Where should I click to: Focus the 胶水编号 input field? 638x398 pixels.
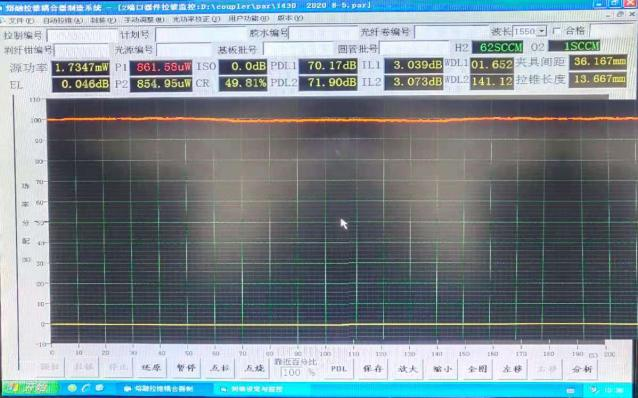[323, 33]
